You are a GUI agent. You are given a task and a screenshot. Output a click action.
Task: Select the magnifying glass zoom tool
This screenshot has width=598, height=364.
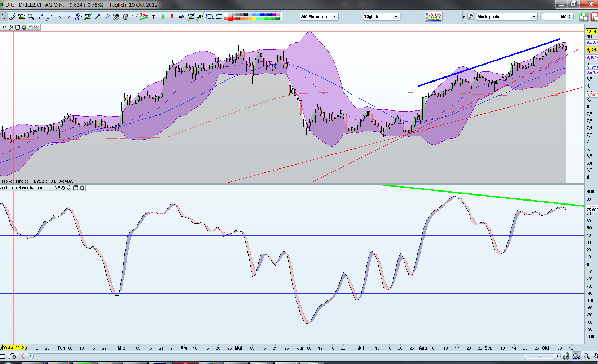31,17
